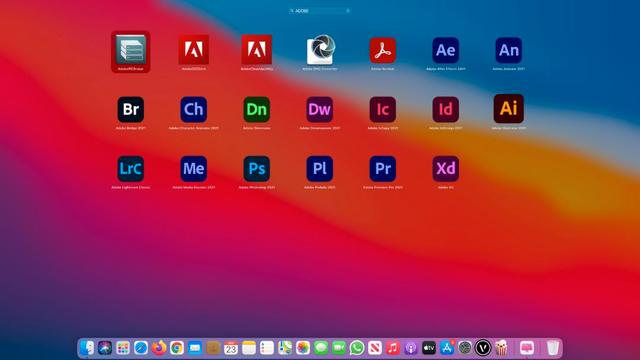Open Adobe Media Encoder
Image resolution: width=640 pixels, height=360 pixels.
coord(193,169)
